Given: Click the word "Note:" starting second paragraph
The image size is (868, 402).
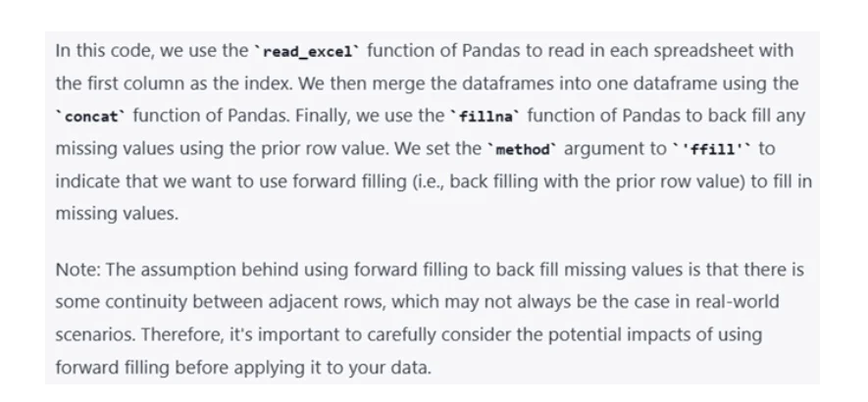Looking at the screenshot, I should [77, 269].
